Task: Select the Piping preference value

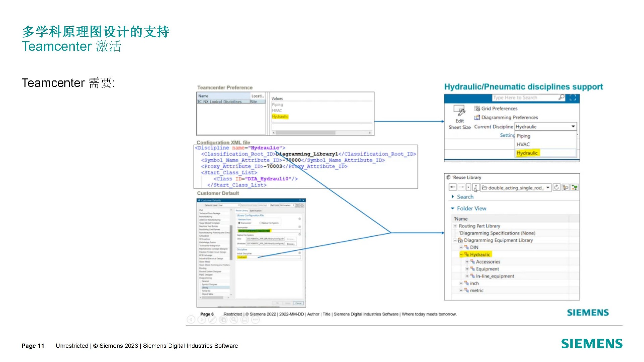Action: tap(277, 105)
